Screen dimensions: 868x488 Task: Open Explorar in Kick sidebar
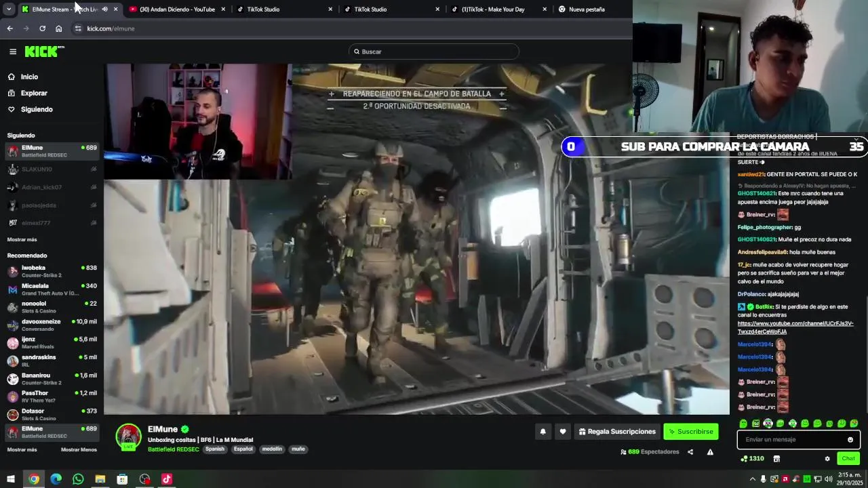click(x=34, y=93)
